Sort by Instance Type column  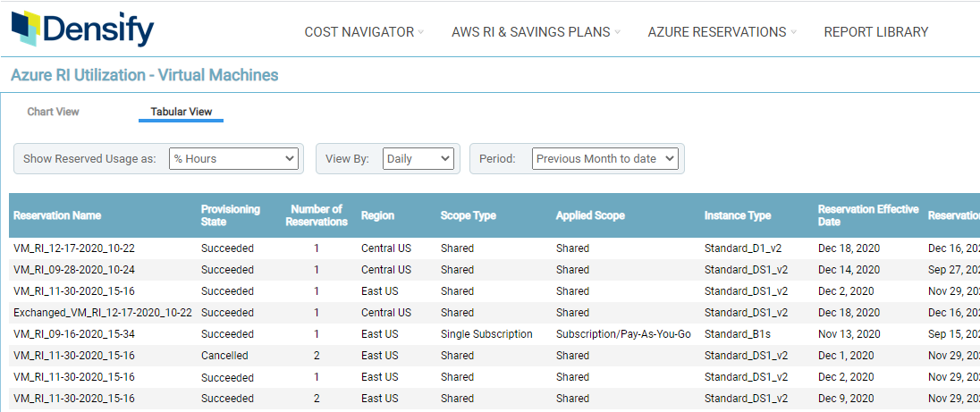coord(737,215)
